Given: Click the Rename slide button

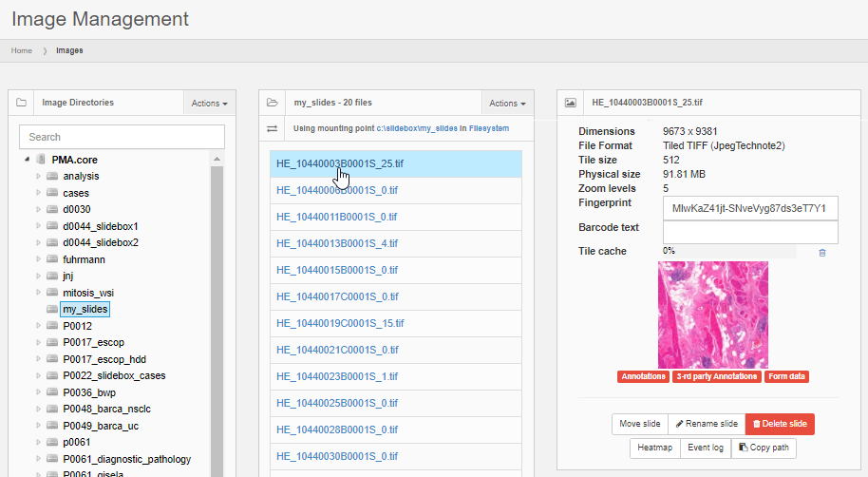Looking at the screenshot, I should click(x=707, y=424).
